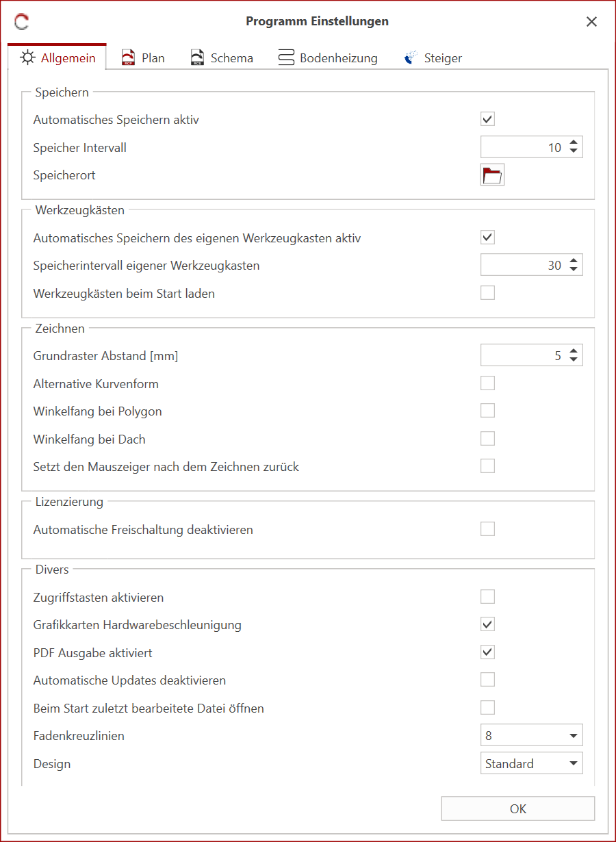Click the sun icon on the Allgemein tab
This screenshot has height=842, width=616.
pos(27,58)
